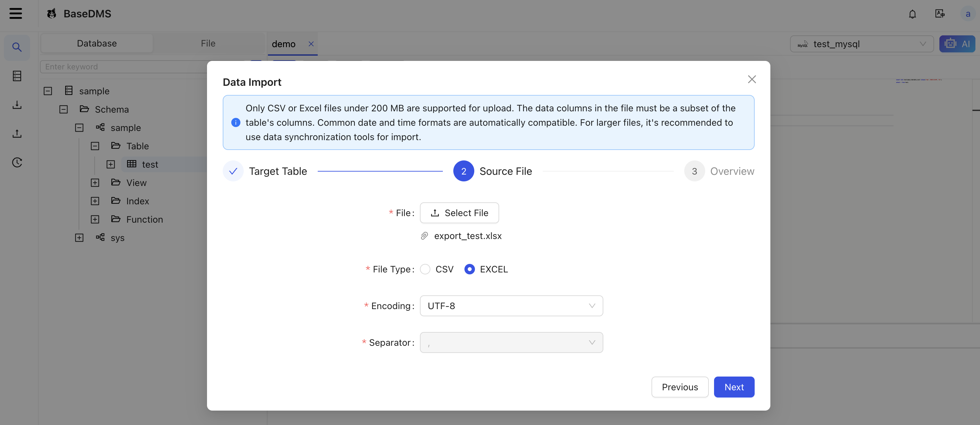Click the AI assistant button
The image size is (980, 425).
[957, 44]
